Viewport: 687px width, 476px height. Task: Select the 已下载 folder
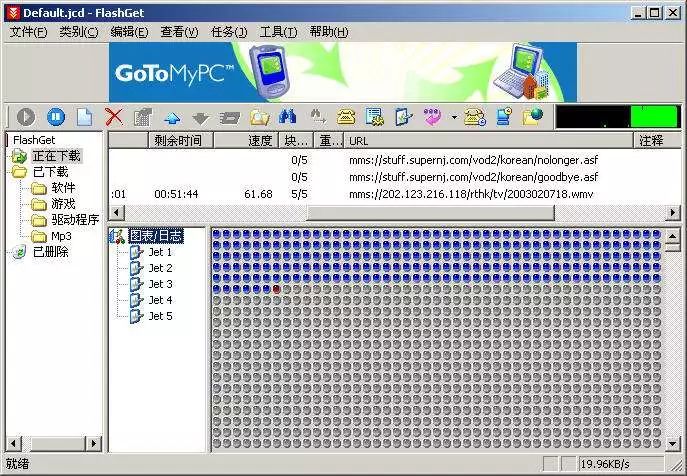tap(51, 172)
